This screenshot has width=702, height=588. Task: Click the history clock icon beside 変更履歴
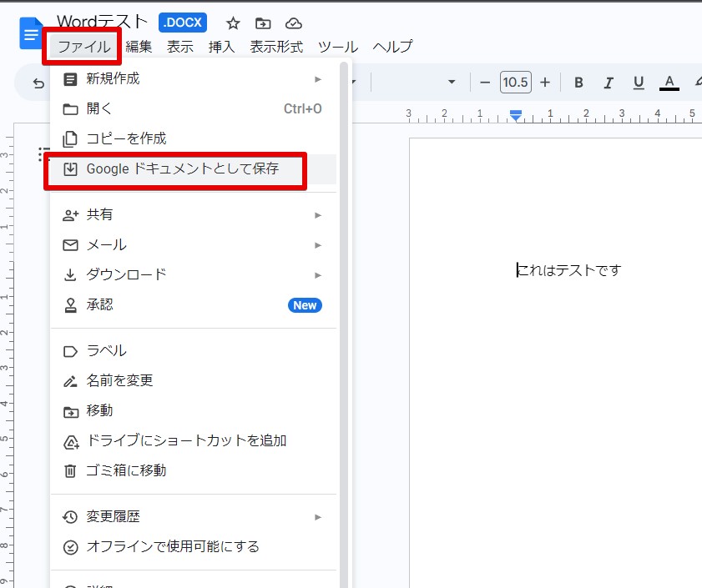click(70, 517)
